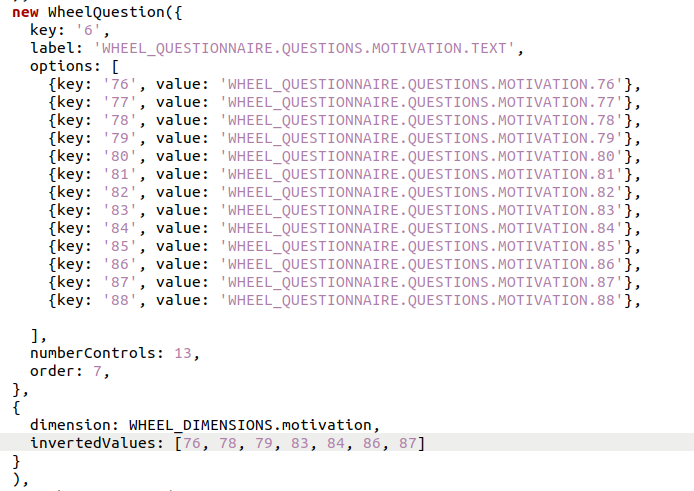Click the order value 7
The image size is (694, 491).
pyautogui.click(x=94, y=372)
